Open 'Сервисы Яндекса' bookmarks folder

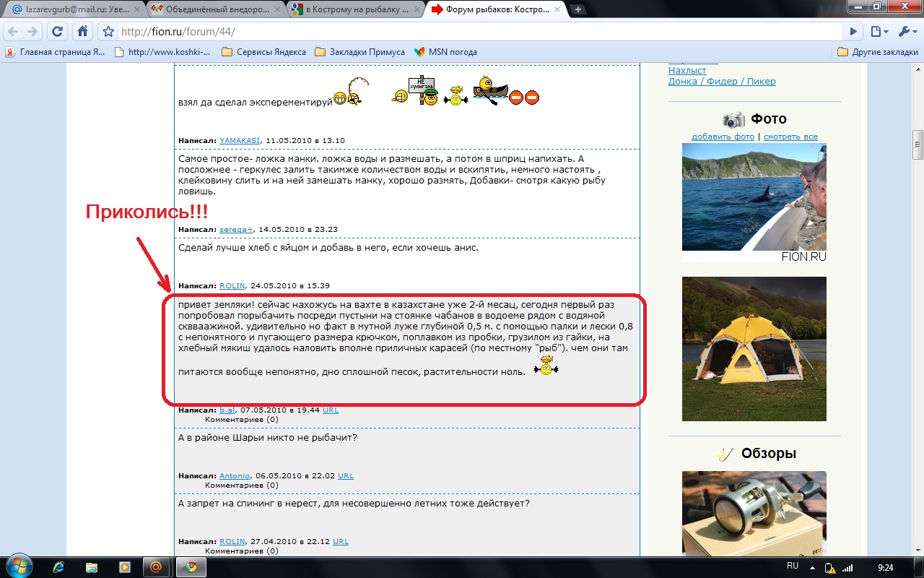point(263,52)
